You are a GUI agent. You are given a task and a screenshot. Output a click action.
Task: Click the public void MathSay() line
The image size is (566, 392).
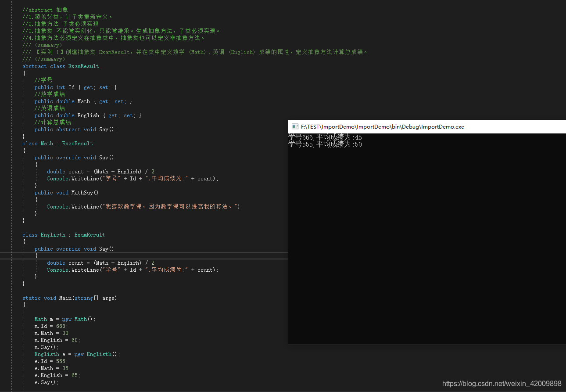[x=67, y=192]
